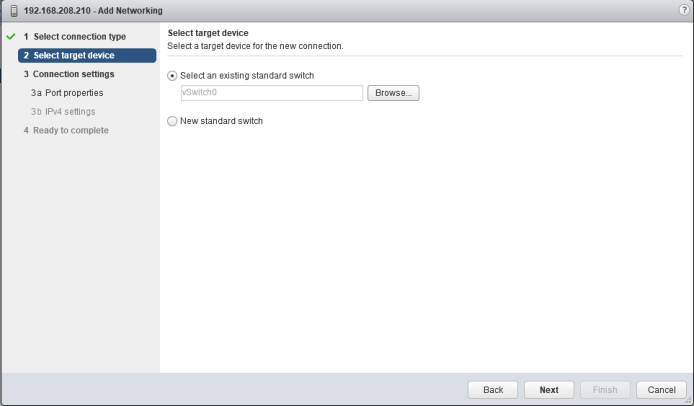The width and height of the screenshot is (694, 406).
Task: Choose 'Select an existing standard switch' radio
Action: click(172, 76)
